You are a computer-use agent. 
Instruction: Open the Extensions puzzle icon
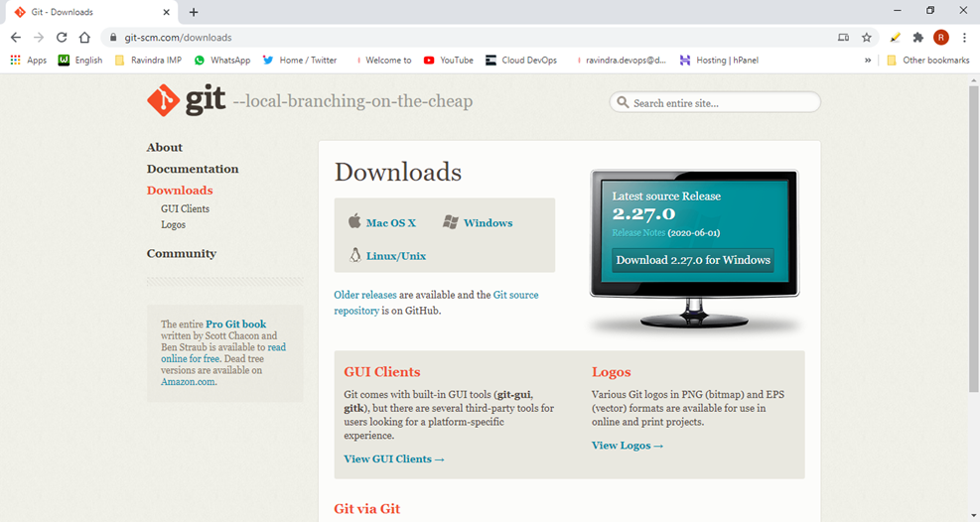pyautogui.click(x=917, y=38)
